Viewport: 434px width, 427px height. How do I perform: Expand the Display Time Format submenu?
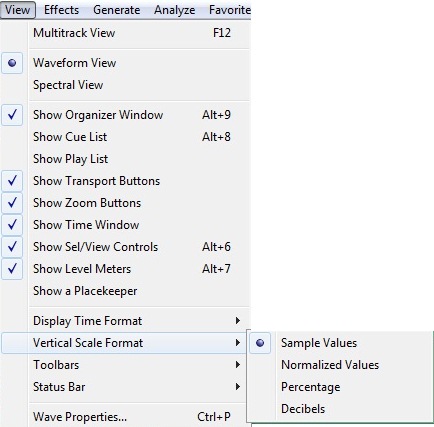(126, 321)
